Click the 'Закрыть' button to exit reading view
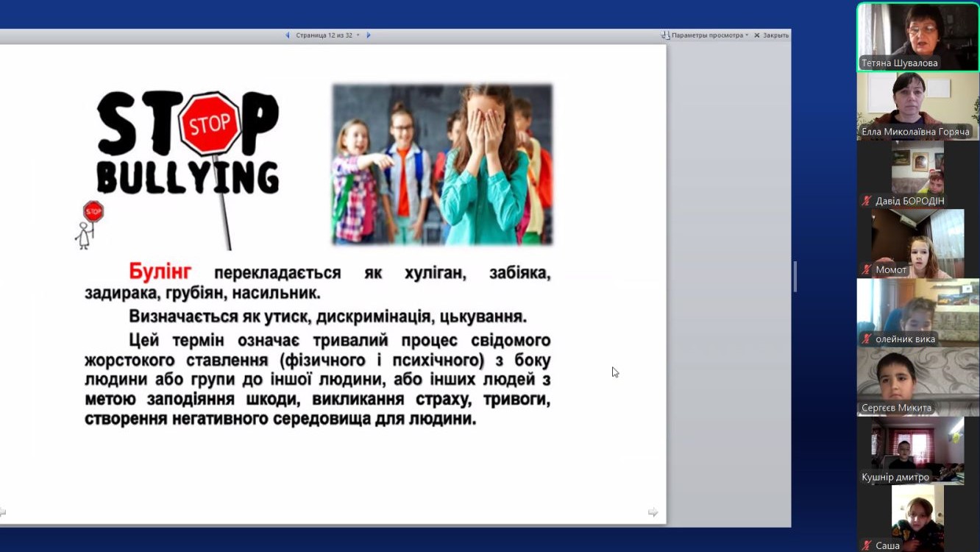The height and width of the screenshot is (552, 980). (x=771, y=35)
